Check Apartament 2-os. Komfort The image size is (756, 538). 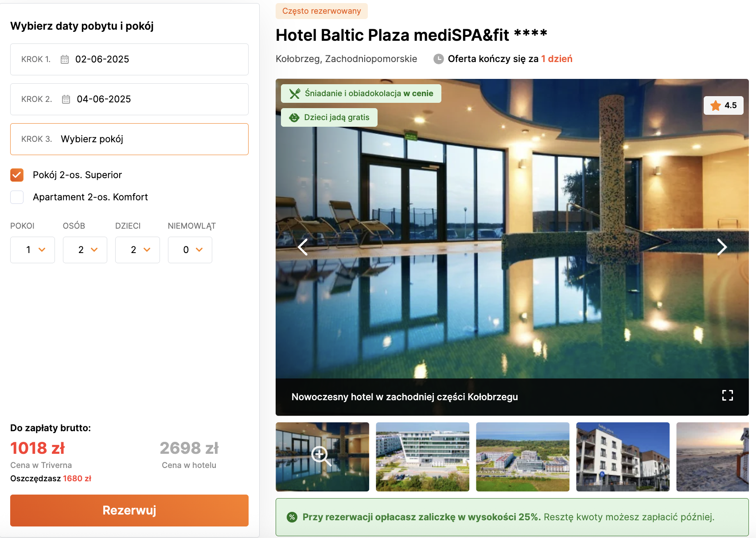(x=17, y=197)
